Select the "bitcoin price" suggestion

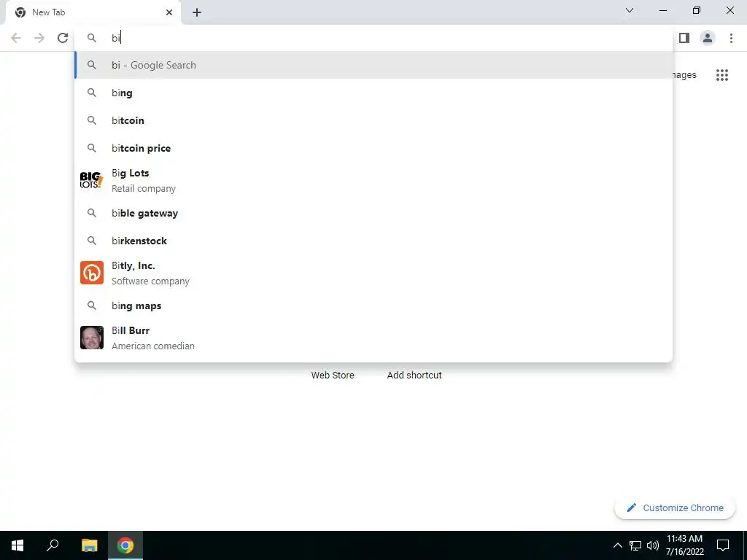click(x=374, y=147)
